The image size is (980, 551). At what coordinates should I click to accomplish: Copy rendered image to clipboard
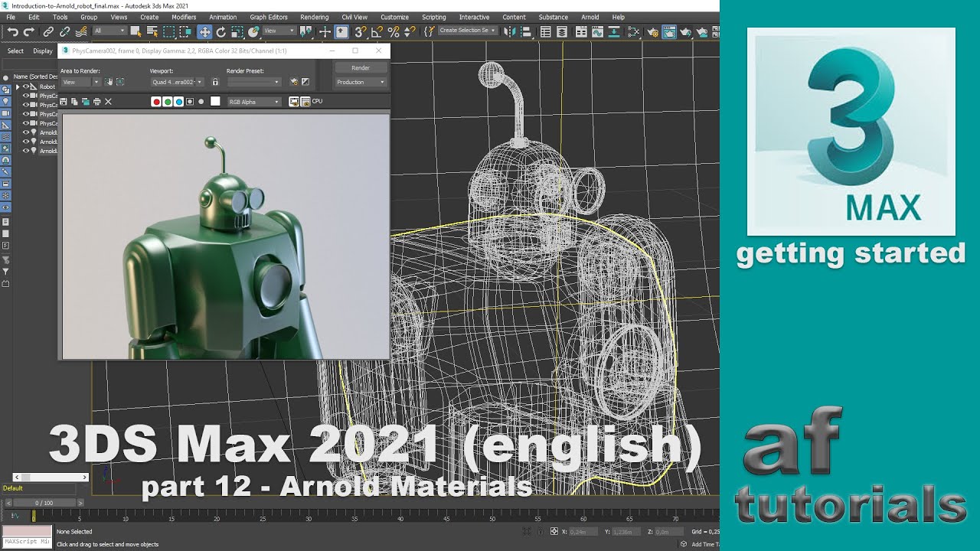(x=74, y=102)
